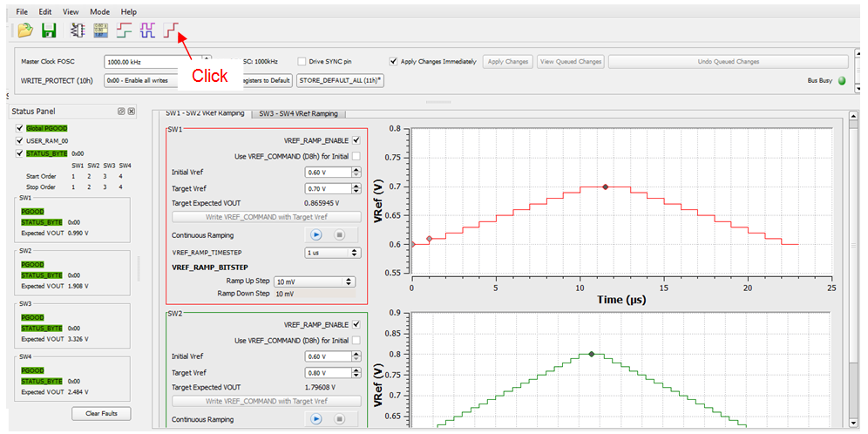Image resolution: width=868 pixels, height=434 pixels.
Task: Click the red VRef ramping toolbar icon
Action: [173, 30]
